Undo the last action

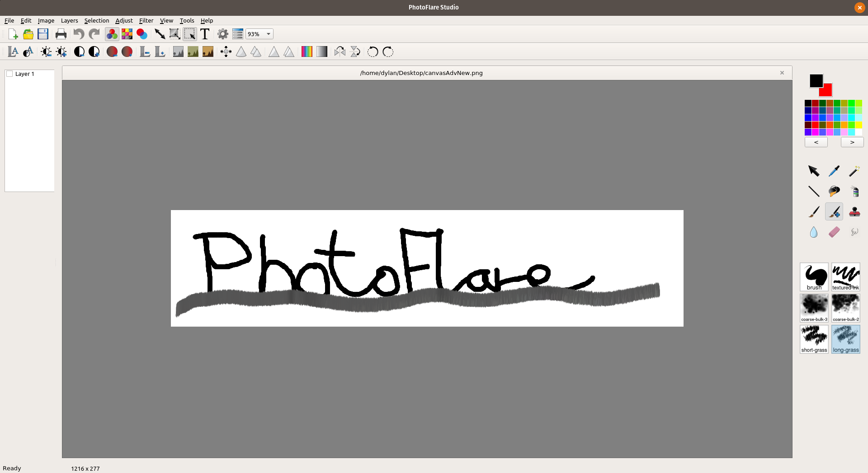pyautogui.click(x=79, y=34)
